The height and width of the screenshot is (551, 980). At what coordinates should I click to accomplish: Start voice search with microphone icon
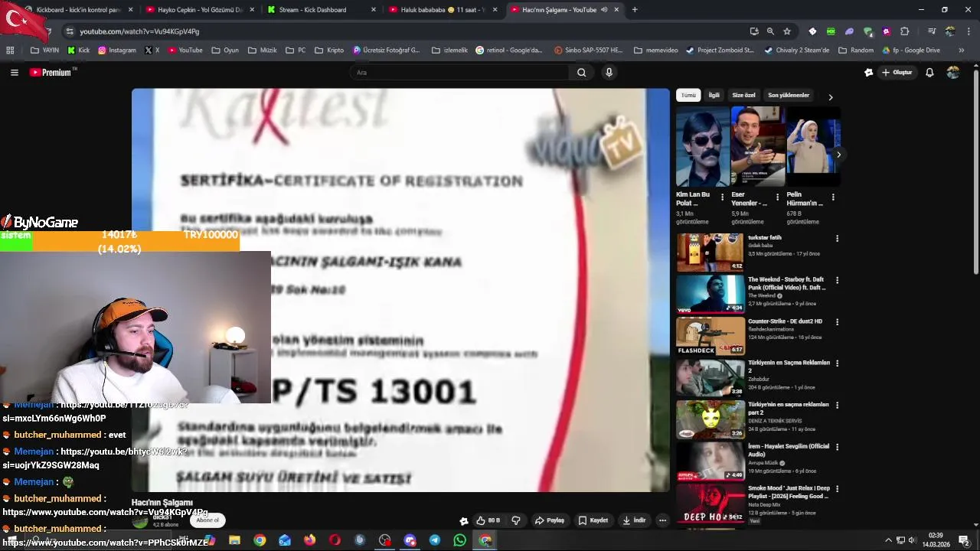pos(609,73)
